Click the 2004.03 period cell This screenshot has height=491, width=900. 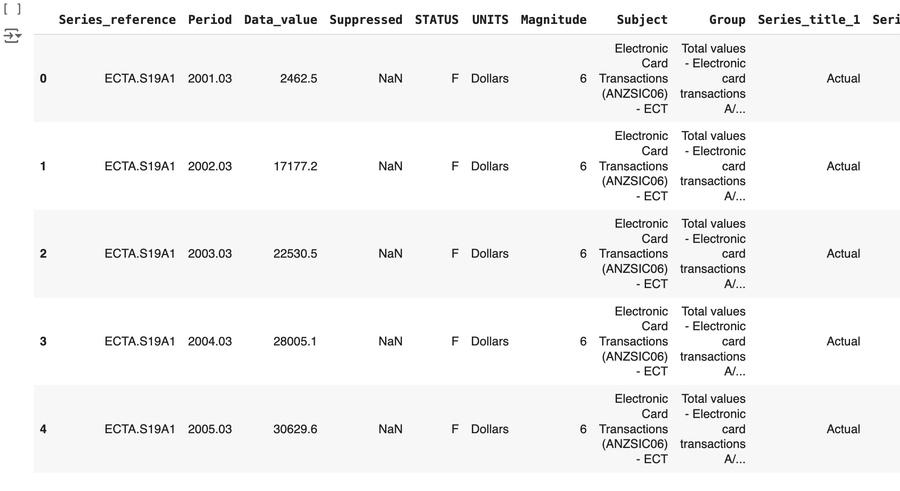point(210,342)
